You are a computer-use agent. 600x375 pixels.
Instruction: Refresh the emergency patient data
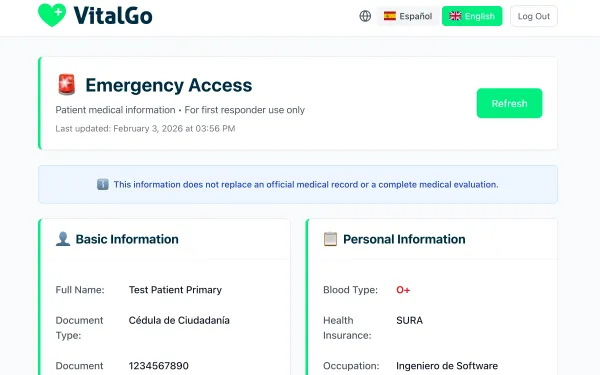509,103
